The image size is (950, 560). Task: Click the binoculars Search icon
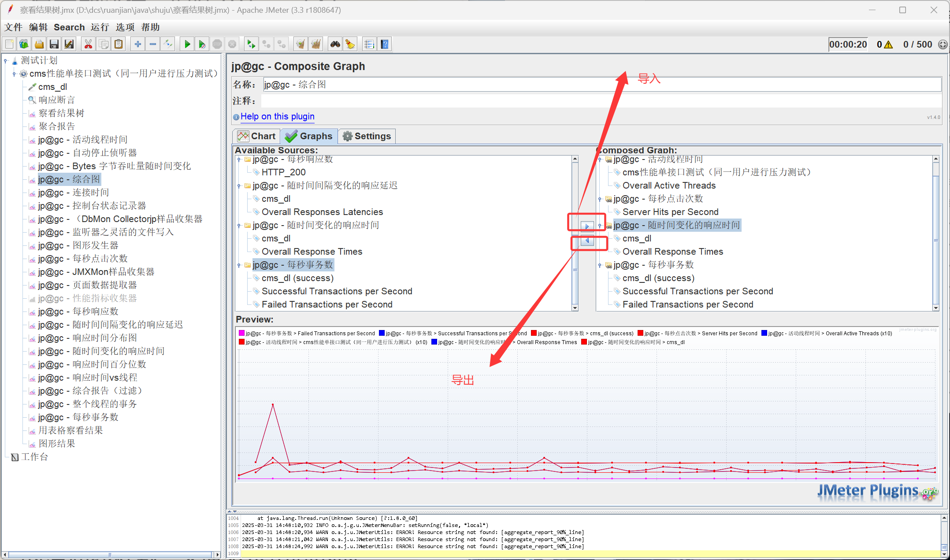(335, 44)
